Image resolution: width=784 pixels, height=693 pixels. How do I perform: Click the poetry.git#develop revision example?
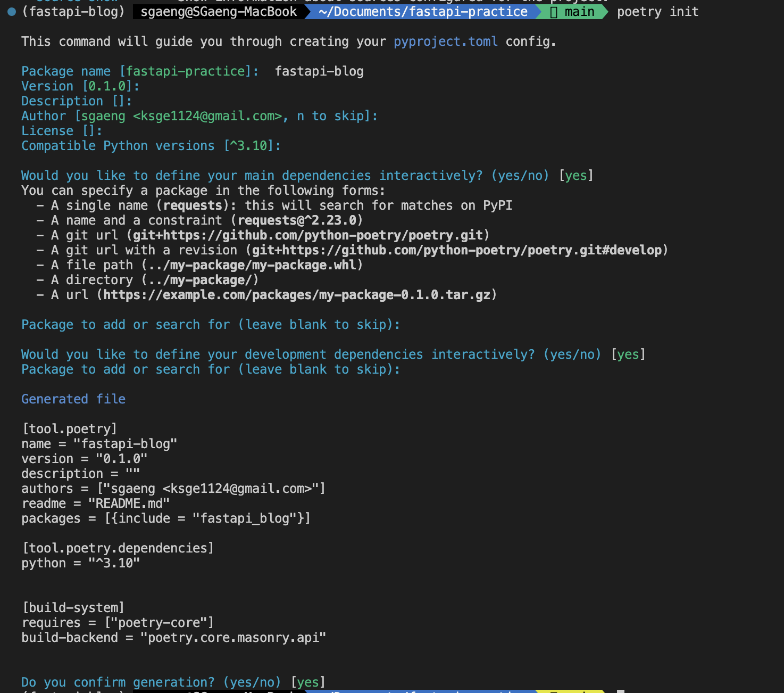[457, 250]
